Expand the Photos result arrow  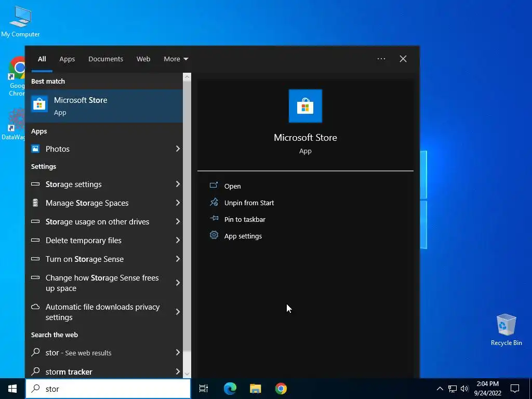click(x=178, y=149)
